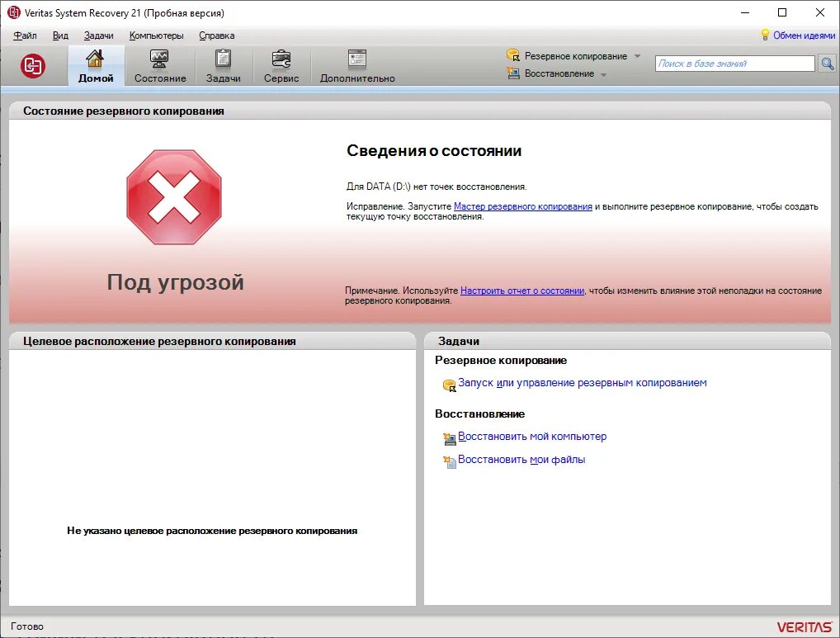Expand the Резервное копирование dropdown arrow
The width and height of the screenshot is (840, 638).
[x=639, y=55]
